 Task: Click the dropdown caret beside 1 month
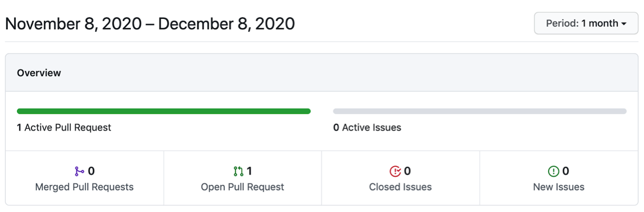click(623, 24)
